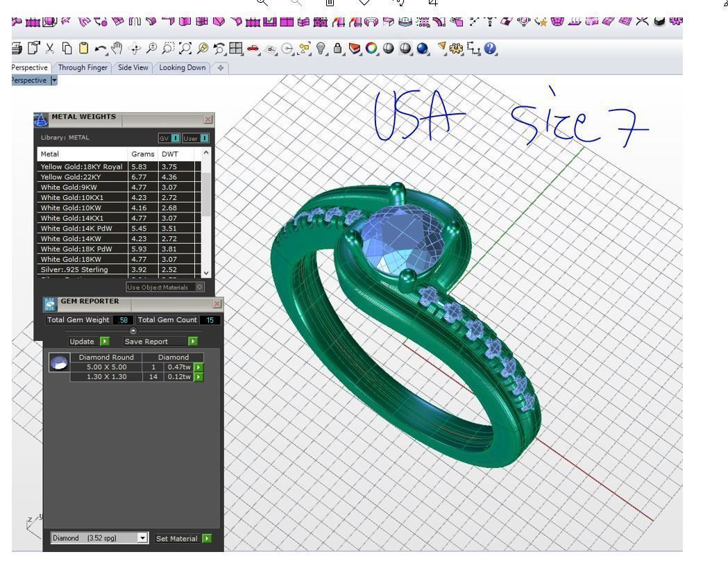Image resolution: width=728 pixels, height=568 pixels.
Task: Select the Zoom Window tool
Action: 168,49
